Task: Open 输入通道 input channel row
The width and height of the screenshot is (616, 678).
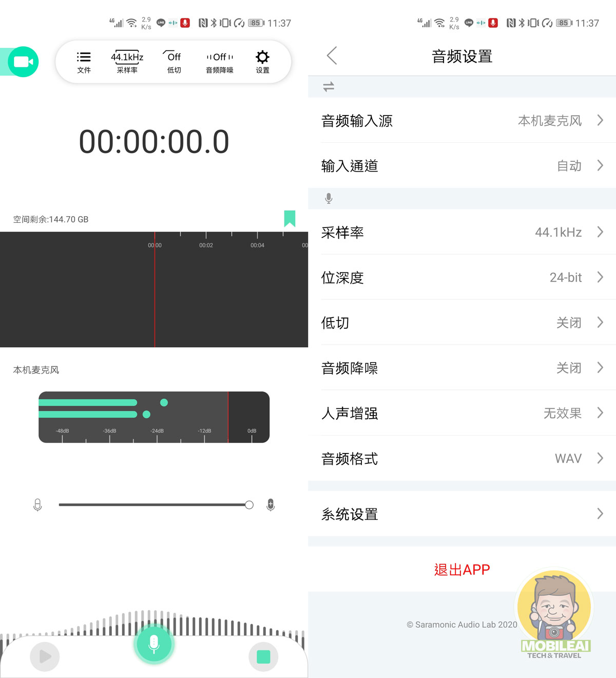Action: coord(462,165)
